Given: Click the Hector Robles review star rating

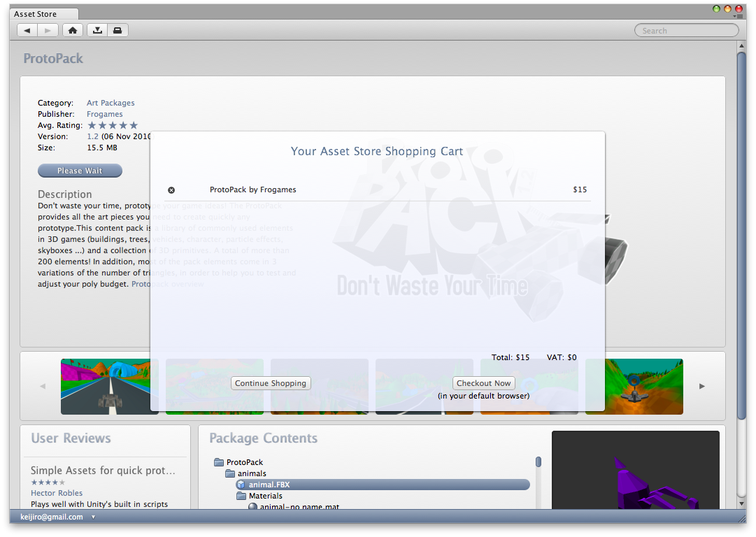Looking at the screenshot, I should tap(48, 482).
